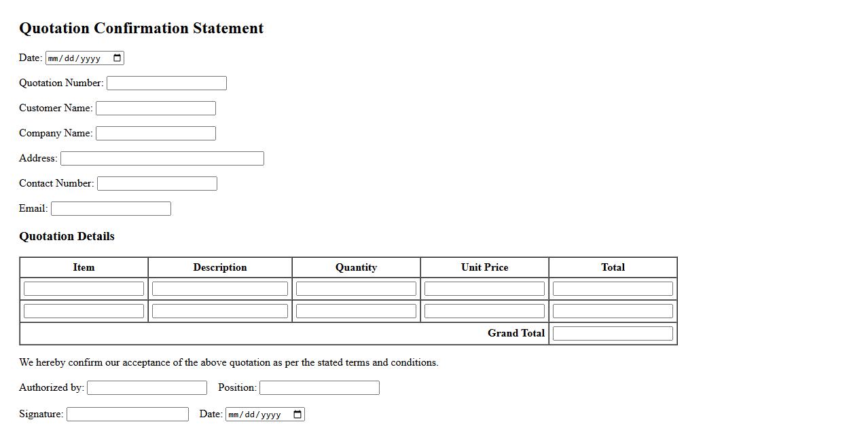Focus the Contact Number input
This screenshot has width=868, height=441.
(x=157, y=184)
